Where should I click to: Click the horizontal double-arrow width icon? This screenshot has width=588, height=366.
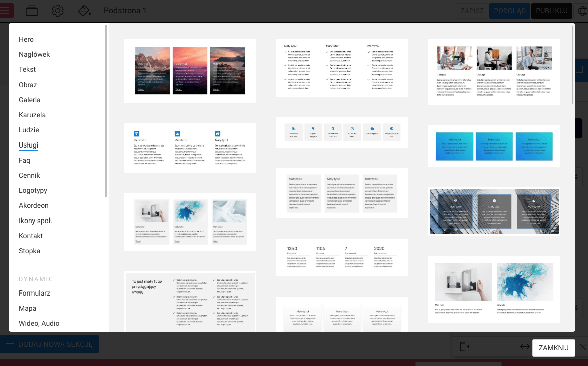[525, 347]
